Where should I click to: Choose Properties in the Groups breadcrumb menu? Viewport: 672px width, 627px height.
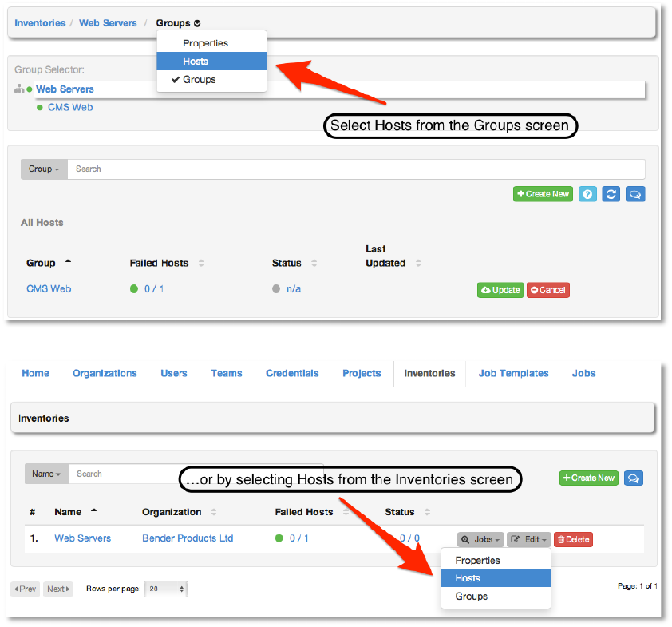[x=205, y=43]
